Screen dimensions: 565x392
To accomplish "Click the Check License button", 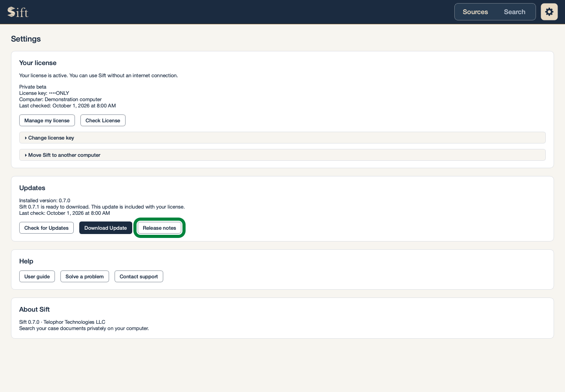I will (103, 120).
